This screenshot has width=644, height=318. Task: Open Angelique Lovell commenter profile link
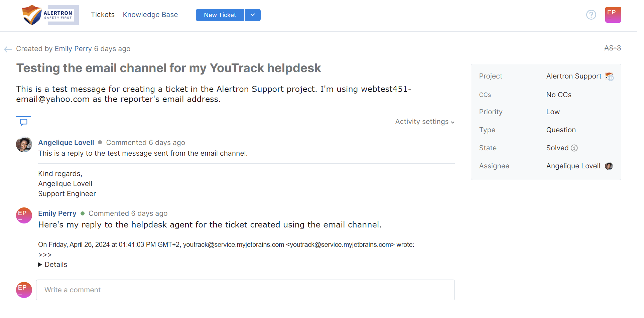pos(66,143)
